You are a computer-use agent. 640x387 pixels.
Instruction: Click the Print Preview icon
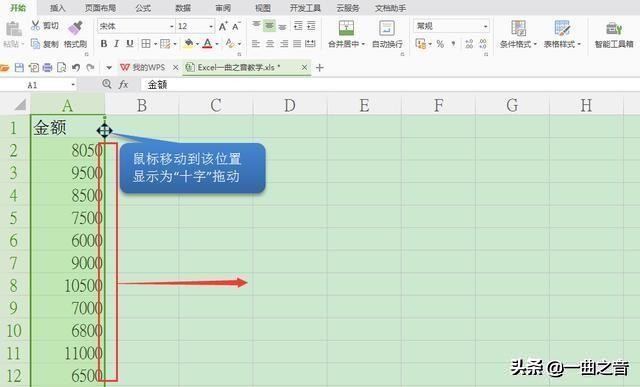(x=61, y=67)
